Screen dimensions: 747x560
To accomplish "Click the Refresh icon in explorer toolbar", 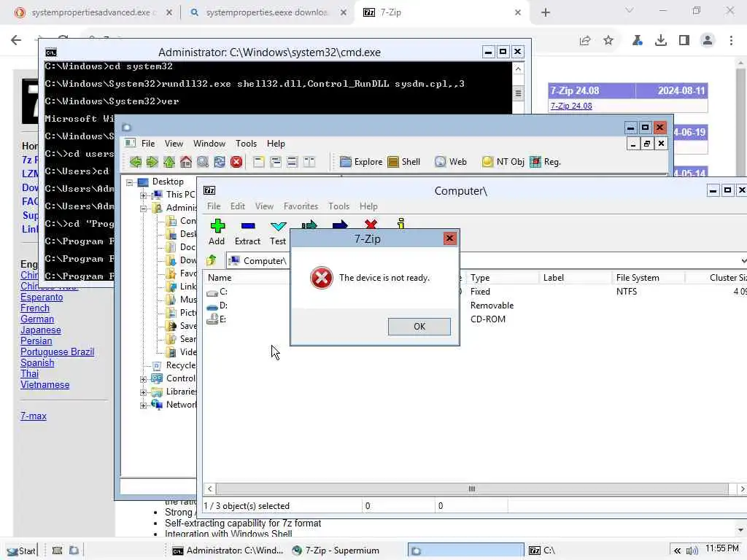I will tap(219, 162).
